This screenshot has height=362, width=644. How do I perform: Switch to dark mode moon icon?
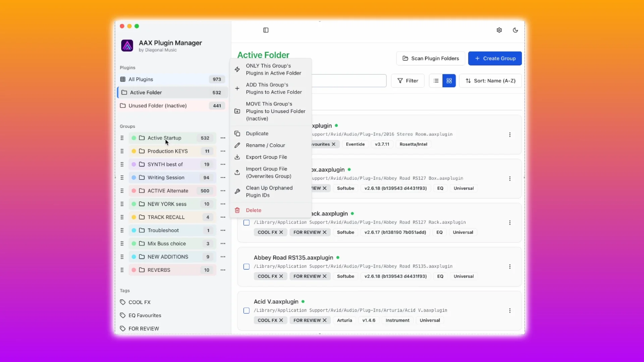(x=515, y=30)
